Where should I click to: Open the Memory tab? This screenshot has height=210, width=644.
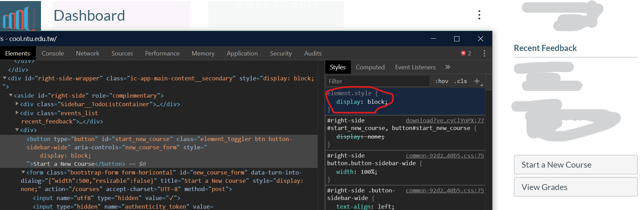point(203,53)
